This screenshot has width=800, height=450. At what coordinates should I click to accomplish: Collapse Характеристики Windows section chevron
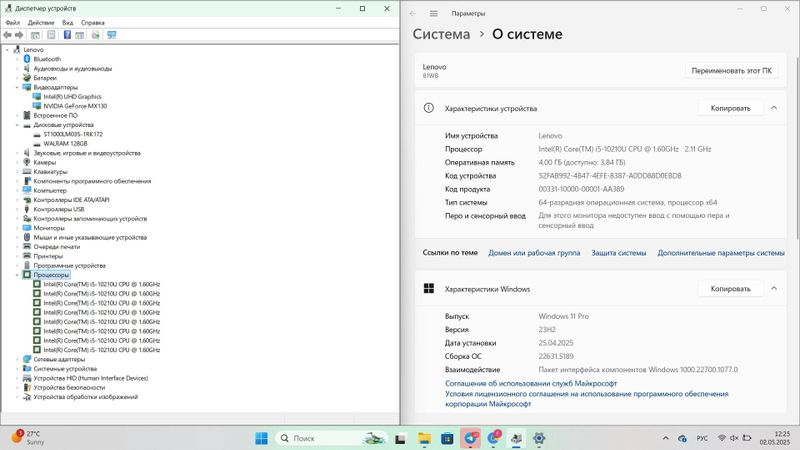[774, 288]
